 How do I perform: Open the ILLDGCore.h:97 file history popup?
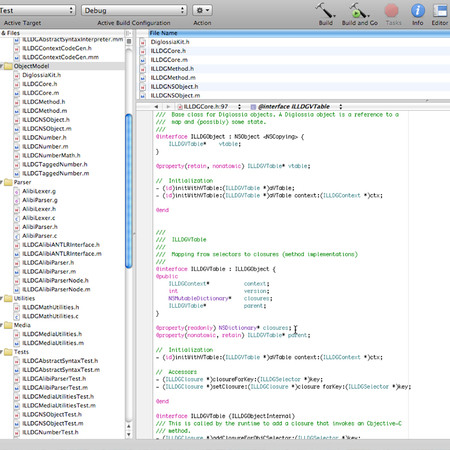tap(209, 107)
